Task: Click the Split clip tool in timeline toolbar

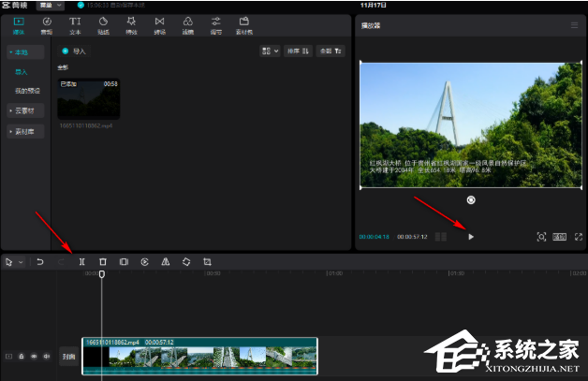Action: pos(81,262)
